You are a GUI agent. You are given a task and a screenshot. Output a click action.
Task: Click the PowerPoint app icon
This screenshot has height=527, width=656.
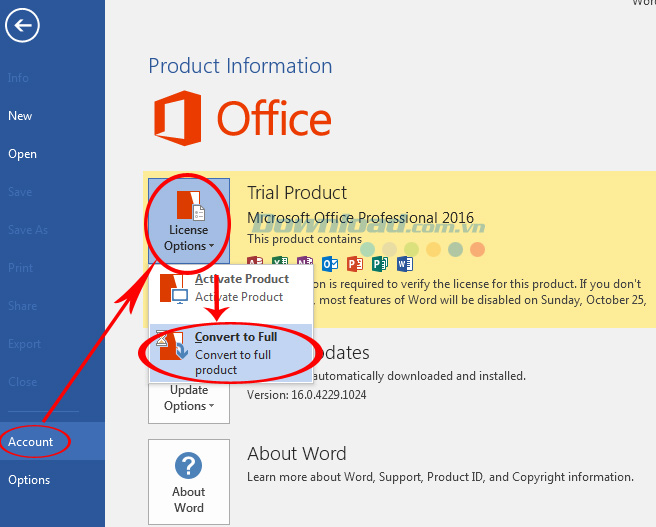pos(355,264)
